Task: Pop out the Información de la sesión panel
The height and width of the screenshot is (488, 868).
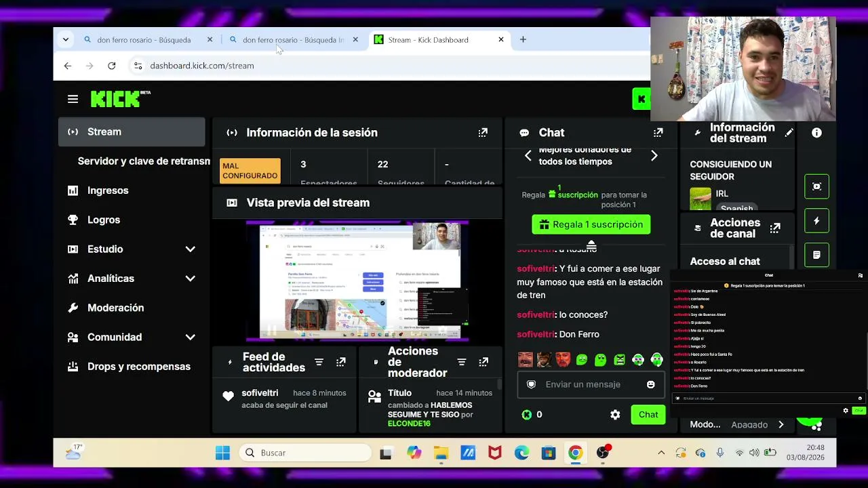Action: (483, 133)
